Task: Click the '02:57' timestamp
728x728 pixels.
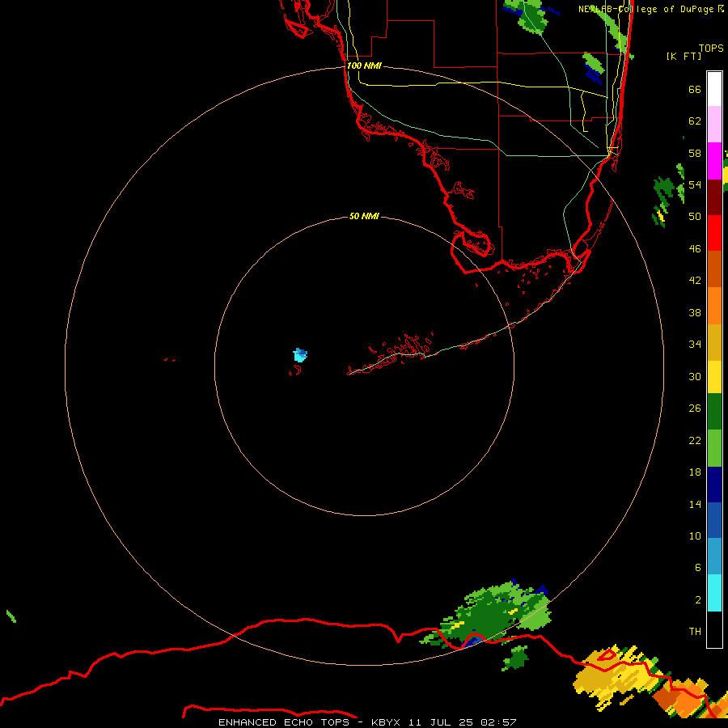Action: (498, 722)
